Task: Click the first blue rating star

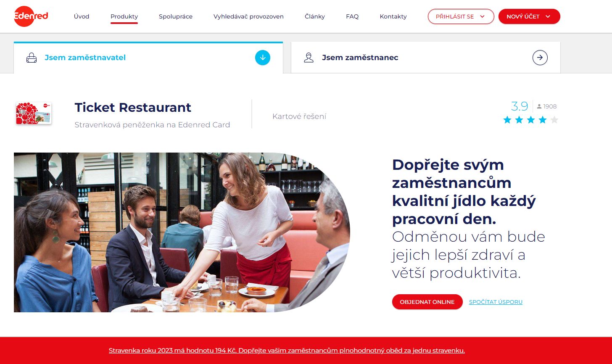Action: coord(507,120)
